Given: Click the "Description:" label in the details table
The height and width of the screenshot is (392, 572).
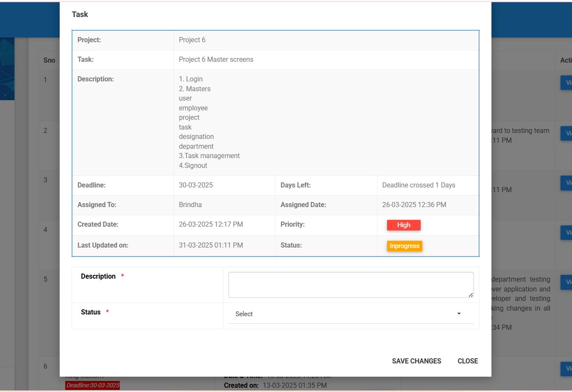Looking at the screenshot, I should [x=95, y=79].
